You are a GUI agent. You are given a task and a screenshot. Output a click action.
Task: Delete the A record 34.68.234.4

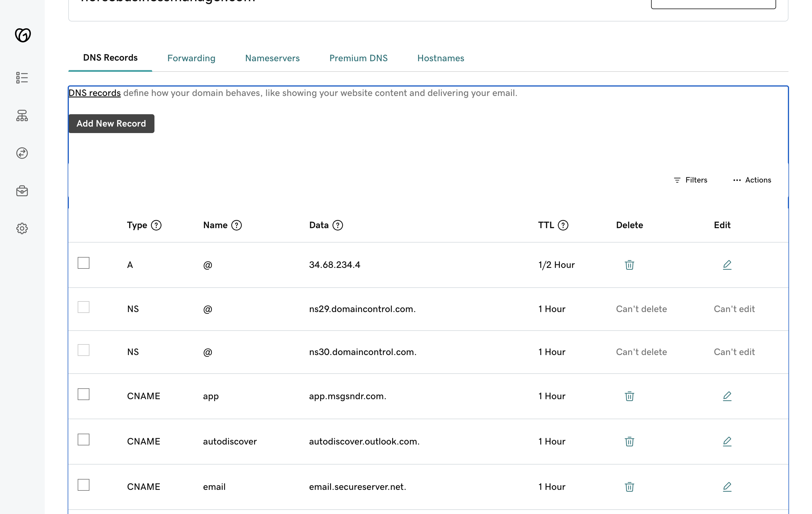tap(629, 265)
